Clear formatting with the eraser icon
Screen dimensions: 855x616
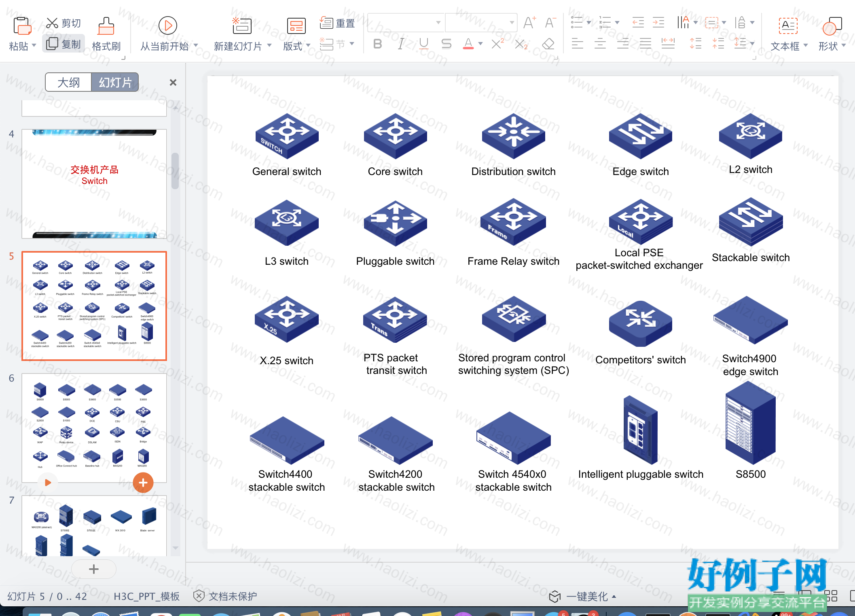click(x=548, y=44)
